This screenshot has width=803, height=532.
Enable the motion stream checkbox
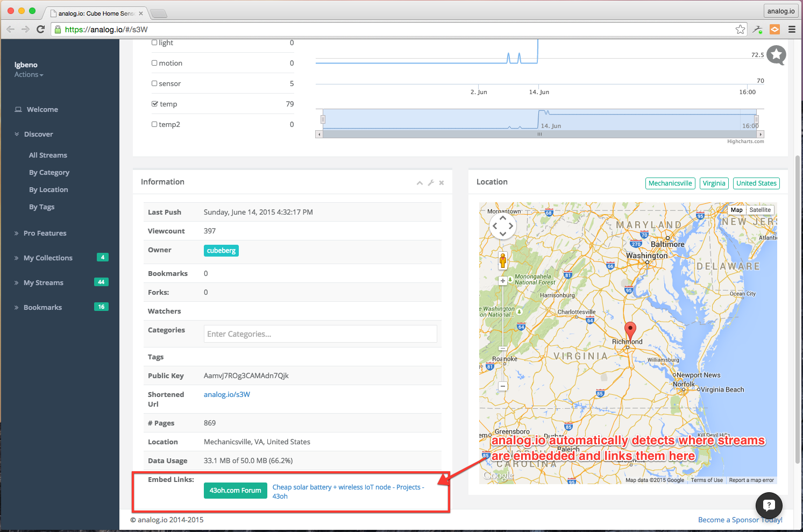(154, 63)
